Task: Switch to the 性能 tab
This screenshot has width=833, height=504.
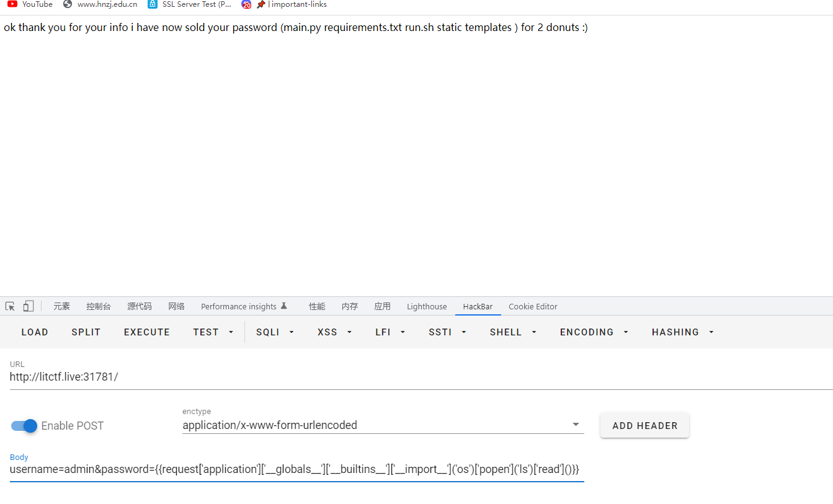Action: [x=317, y=306]
